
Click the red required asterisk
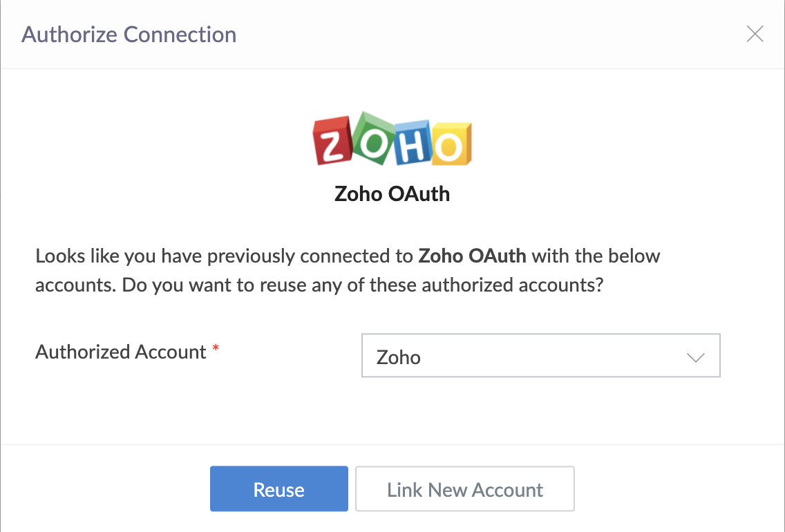point(216,348)
